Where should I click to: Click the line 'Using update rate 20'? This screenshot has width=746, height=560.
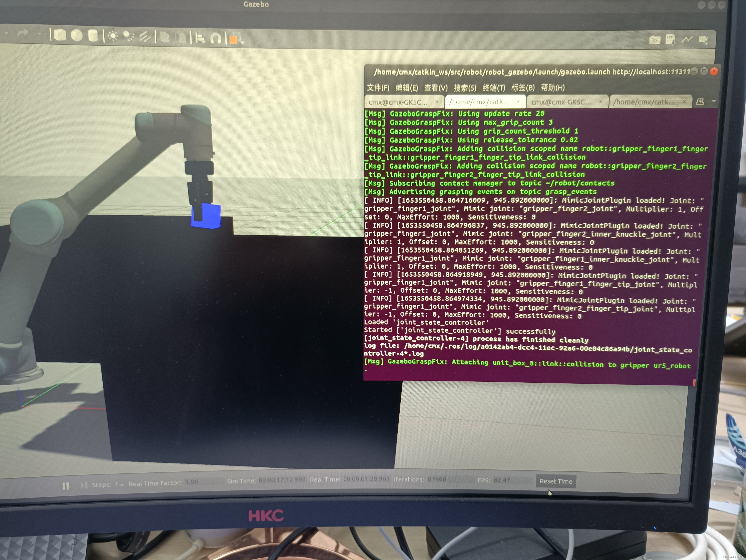pyautogui.click(x=454, y=114)
